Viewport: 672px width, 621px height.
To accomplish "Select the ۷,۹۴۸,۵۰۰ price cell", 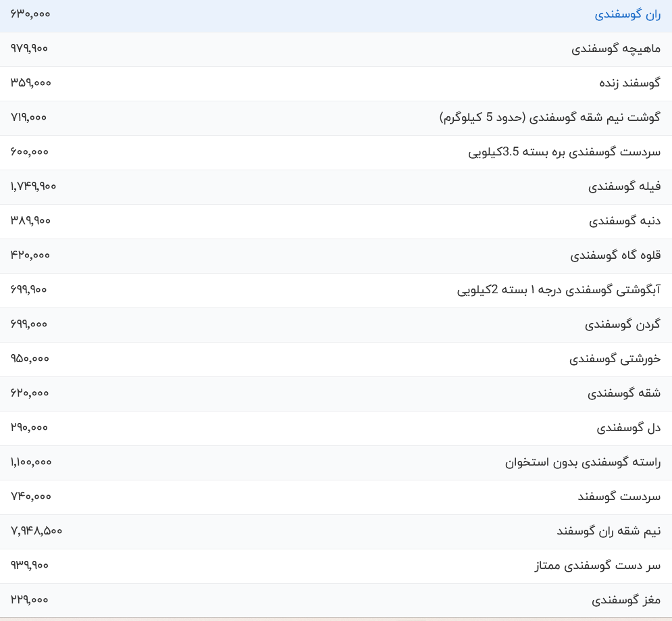I will pos(36,532).
